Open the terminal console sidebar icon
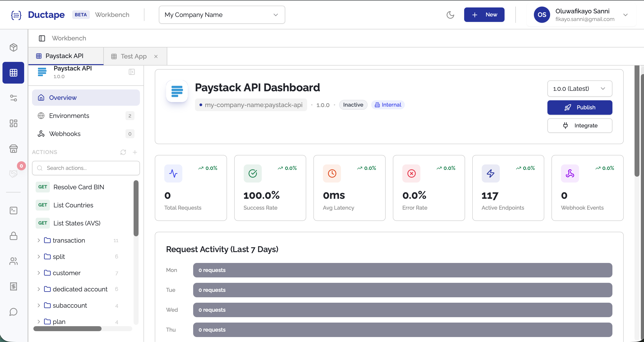 14,210
